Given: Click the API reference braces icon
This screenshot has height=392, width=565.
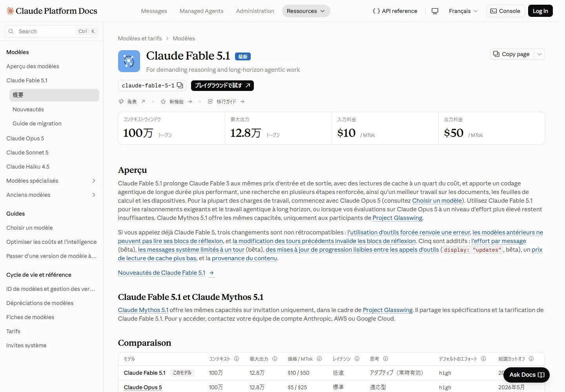Looking at the screenshot, I should pos(376,11).
